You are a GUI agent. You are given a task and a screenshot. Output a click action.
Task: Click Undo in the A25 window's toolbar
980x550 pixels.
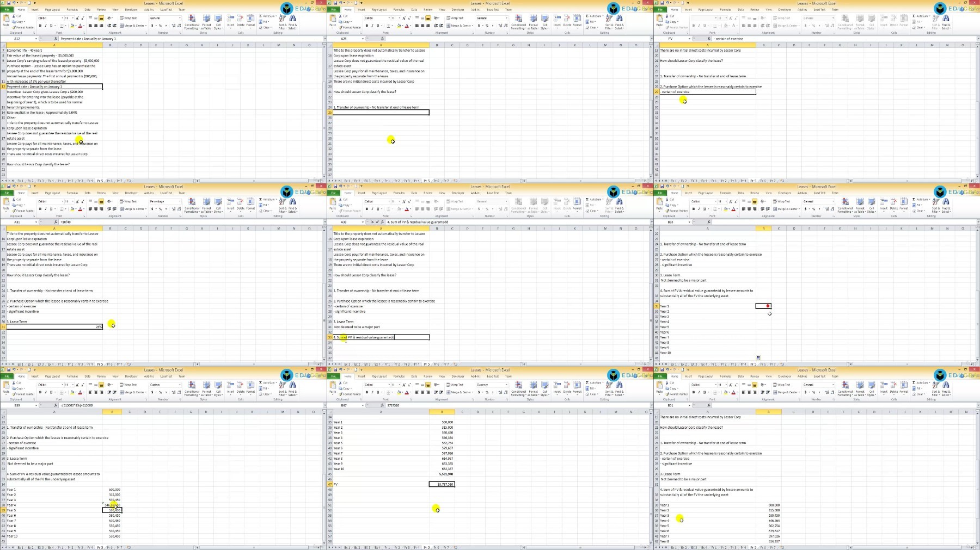340,3
